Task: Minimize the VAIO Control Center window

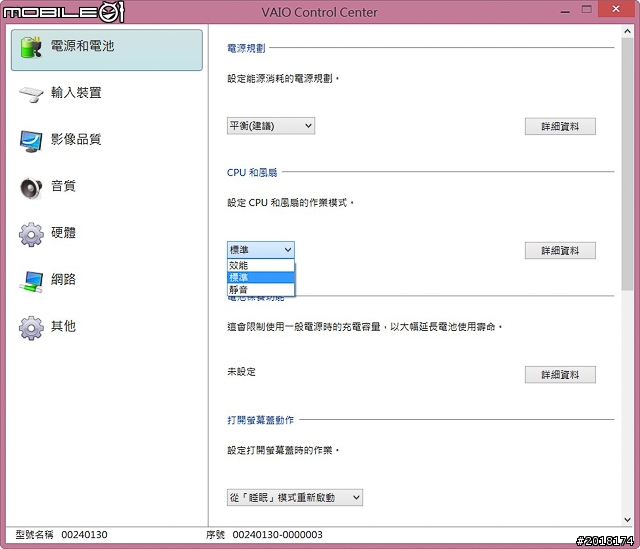Action: coord(565,11)
